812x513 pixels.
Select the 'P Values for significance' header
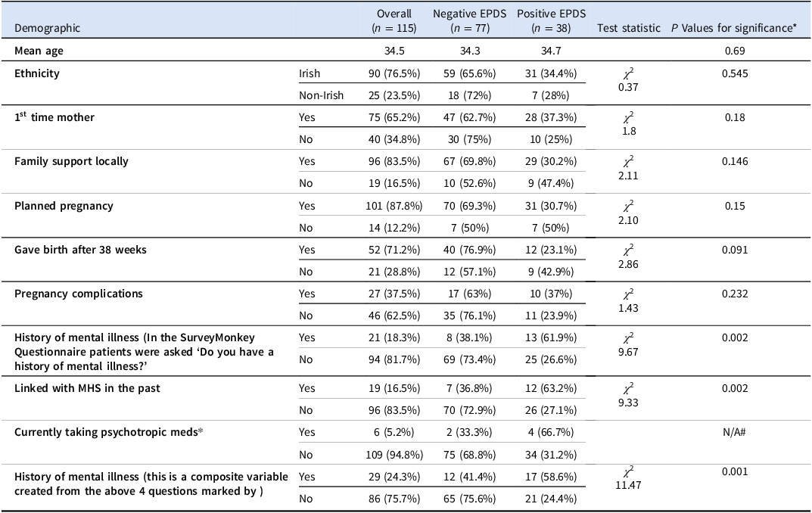(x=733, y=28)
